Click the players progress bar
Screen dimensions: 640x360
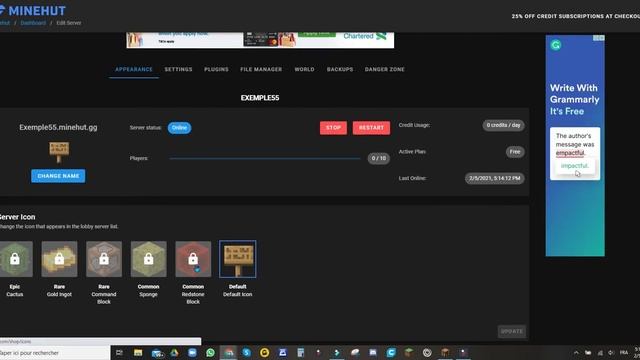point(265,158)
